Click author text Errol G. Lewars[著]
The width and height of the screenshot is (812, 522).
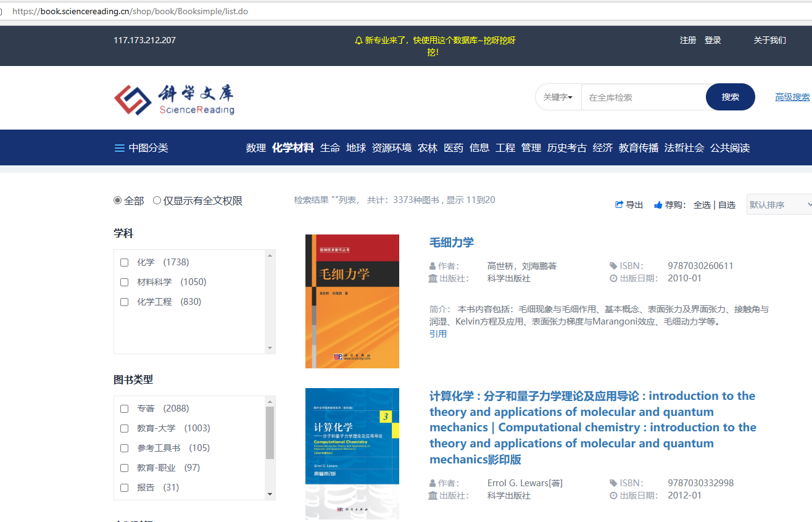pos(525,483)
